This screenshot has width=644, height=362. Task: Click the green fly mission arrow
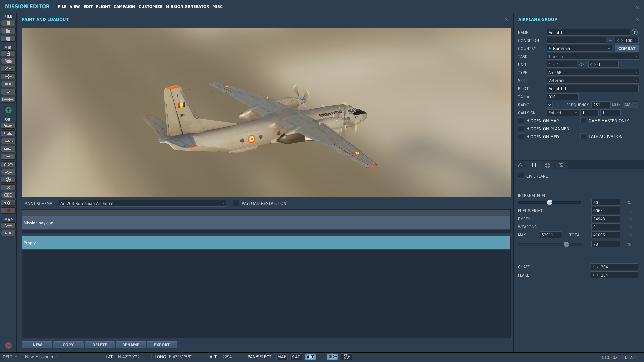tap(8, 110)
